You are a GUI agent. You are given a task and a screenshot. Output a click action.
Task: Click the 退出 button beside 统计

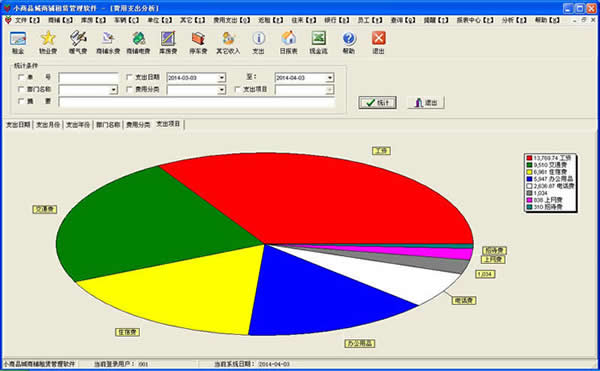(426, 103)
